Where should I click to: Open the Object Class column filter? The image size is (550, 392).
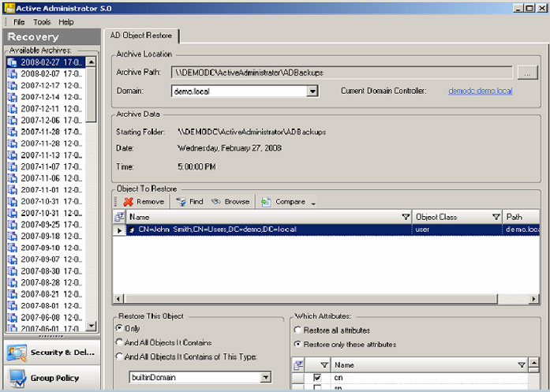point(496,217)
